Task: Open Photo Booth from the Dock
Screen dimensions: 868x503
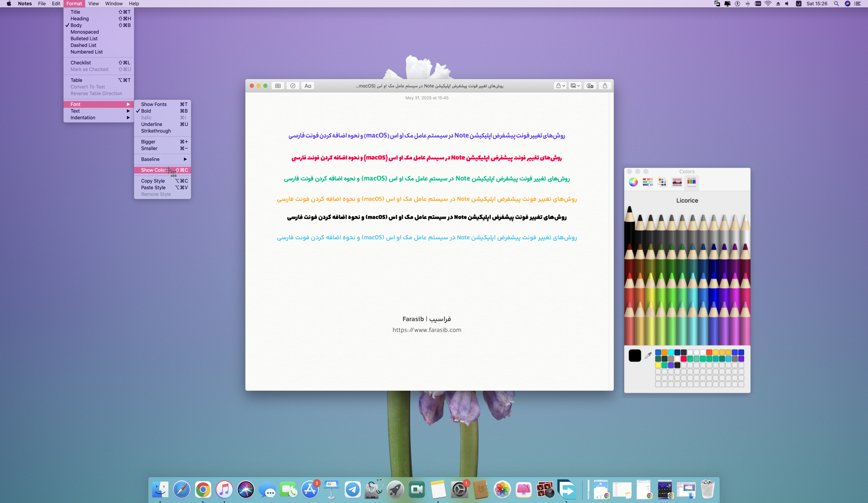Action: 545,490
